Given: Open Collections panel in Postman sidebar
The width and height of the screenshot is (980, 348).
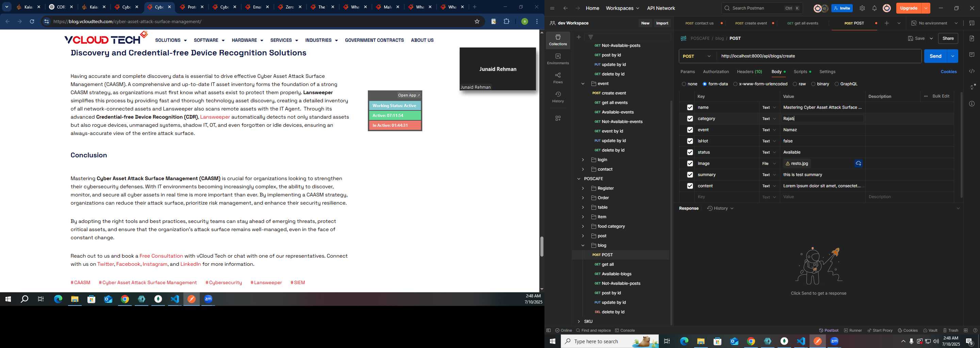Looking at the screenshot, I should [558, 40].
